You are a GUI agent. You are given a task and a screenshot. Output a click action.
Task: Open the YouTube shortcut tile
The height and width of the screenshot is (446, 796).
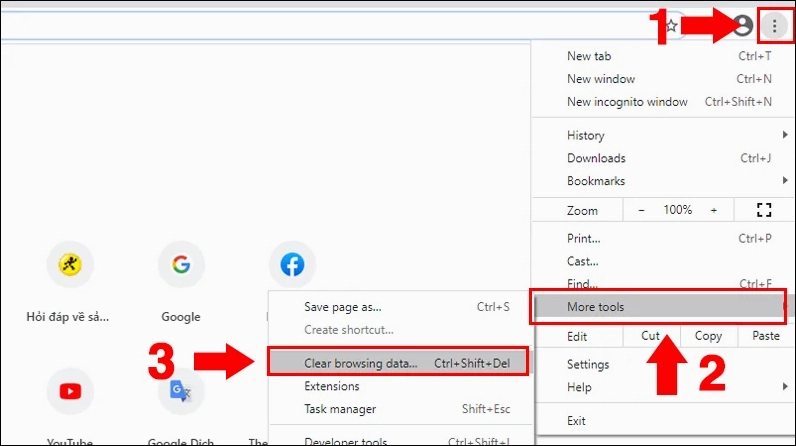coord(70,391)
